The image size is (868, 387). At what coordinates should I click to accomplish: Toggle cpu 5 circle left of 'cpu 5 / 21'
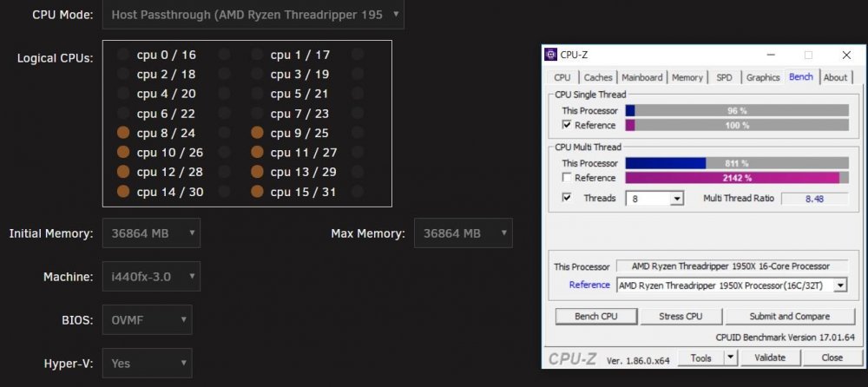(x=257, y=94)
